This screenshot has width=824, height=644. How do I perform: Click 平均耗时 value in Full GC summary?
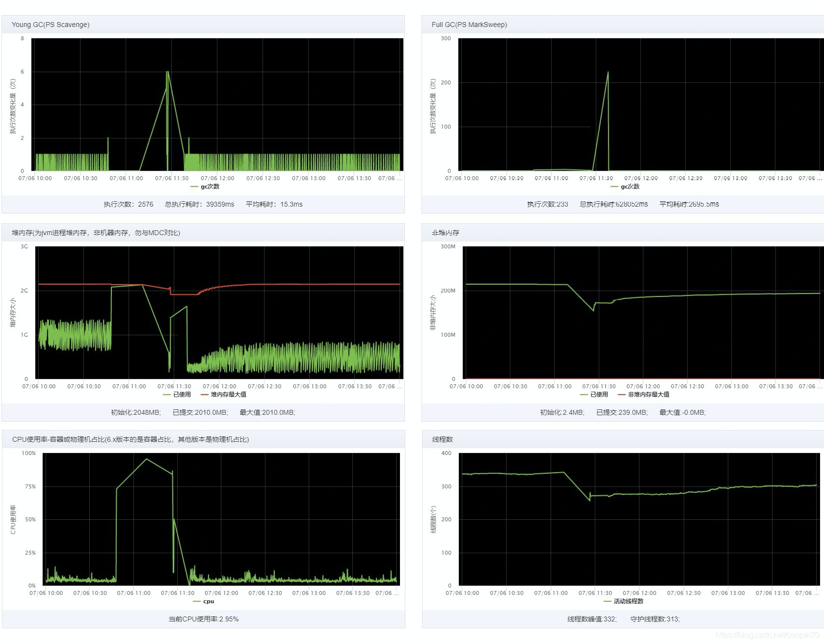(x=689, y=204)
